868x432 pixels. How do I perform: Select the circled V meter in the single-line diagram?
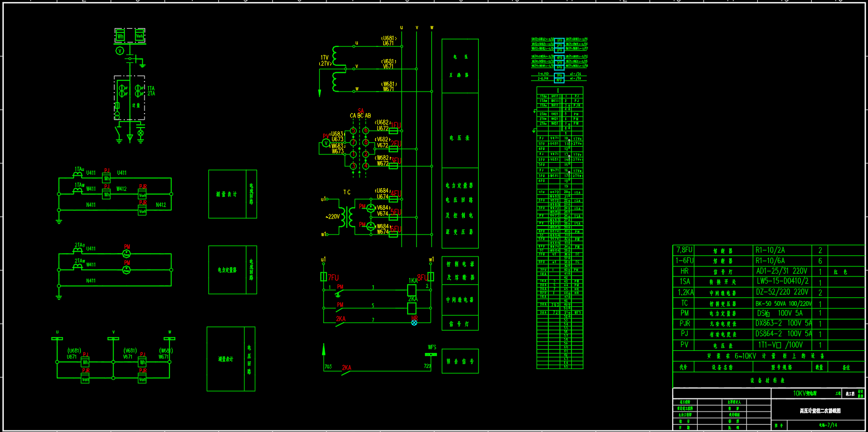(x=120, y=51)
